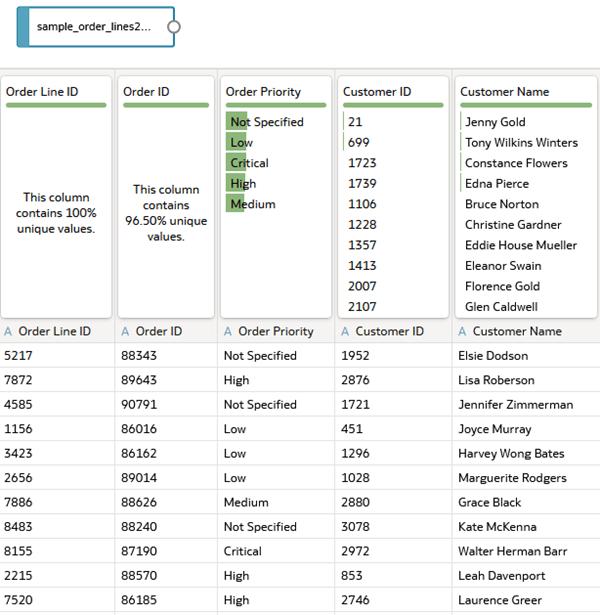
Task: Click the green quality bar under Order Priority tile
Action: 276,105
